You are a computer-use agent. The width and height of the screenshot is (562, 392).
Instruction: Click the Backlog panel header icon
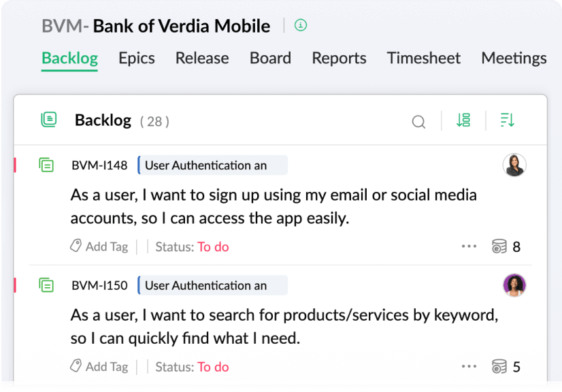(49, 120)
